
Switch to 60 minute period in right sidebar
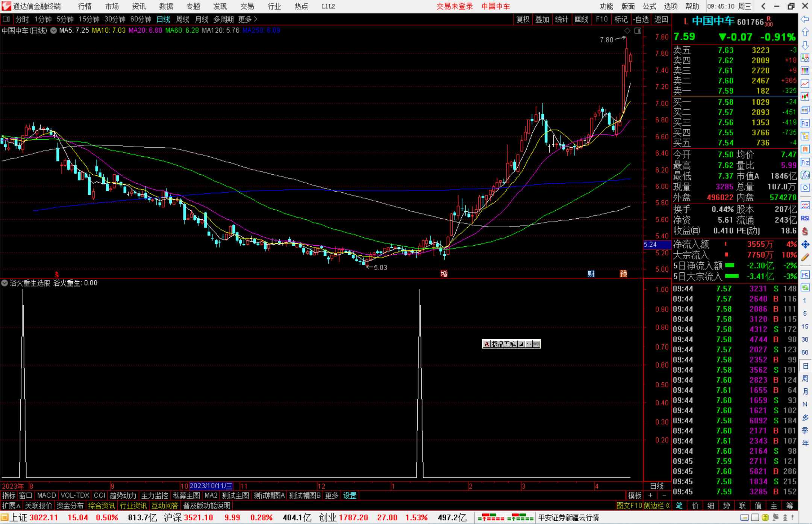[x=805, y=352]
